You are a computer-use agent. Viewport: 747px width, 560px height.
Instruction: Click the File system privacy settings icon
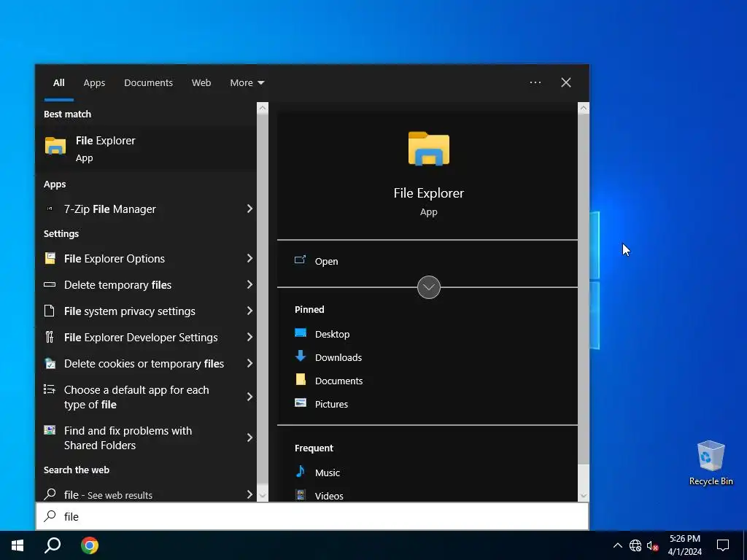(x=49, y=311)
